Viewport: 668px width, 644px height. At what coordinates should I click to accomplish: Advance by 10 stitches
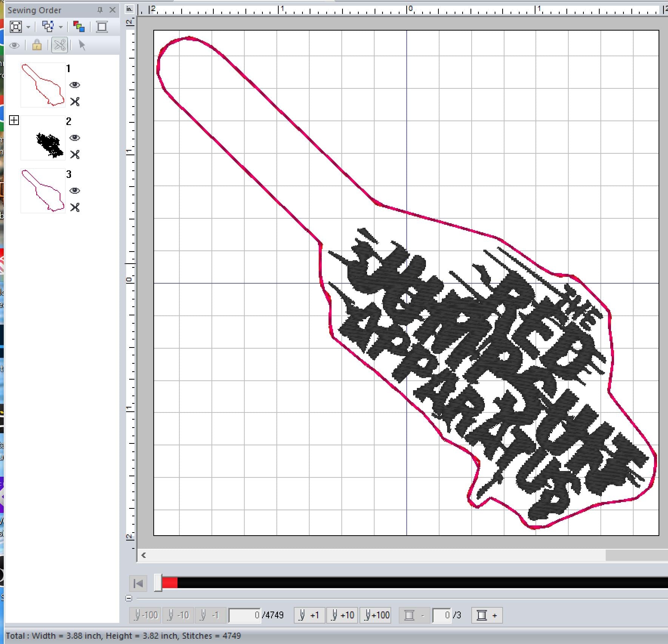(x=342, y=615)
